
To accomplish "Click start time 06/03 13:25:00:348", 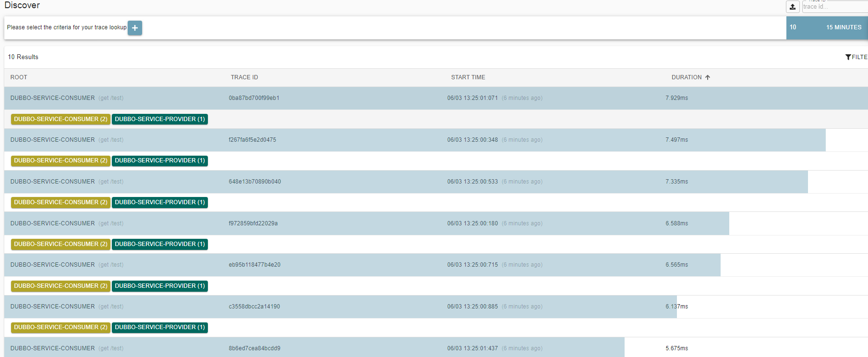I will pyautogui.click(x=472, y=140).
